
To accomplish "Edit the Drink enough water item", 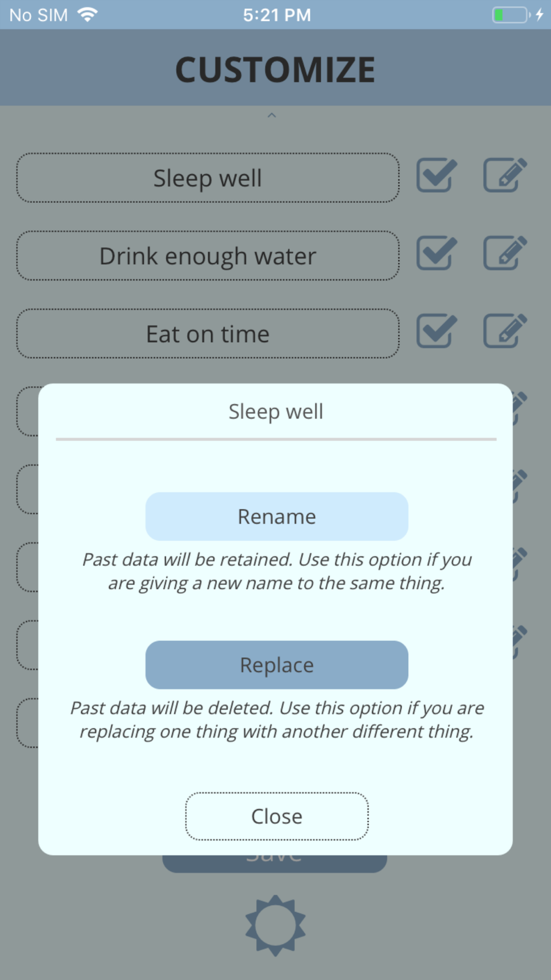I will [505, 254].
